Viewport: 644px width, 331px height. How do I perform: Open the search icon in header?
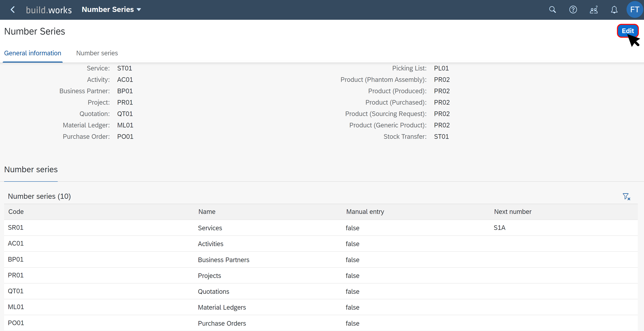552,10
